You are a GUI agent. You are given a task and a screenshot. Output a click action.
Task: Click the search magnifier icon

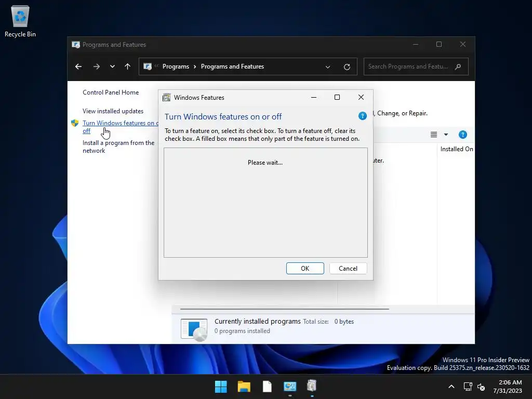click(458, 66)
